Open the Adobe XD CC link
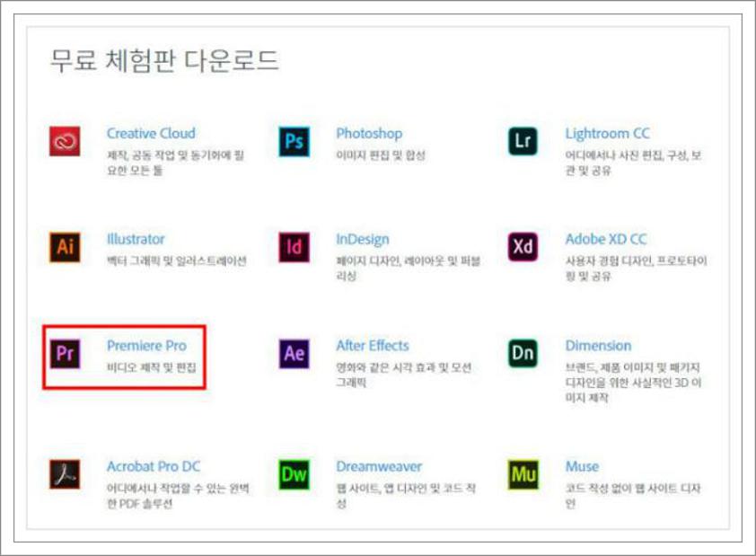This screenshot has width=756, height=556. coord(605,239)
